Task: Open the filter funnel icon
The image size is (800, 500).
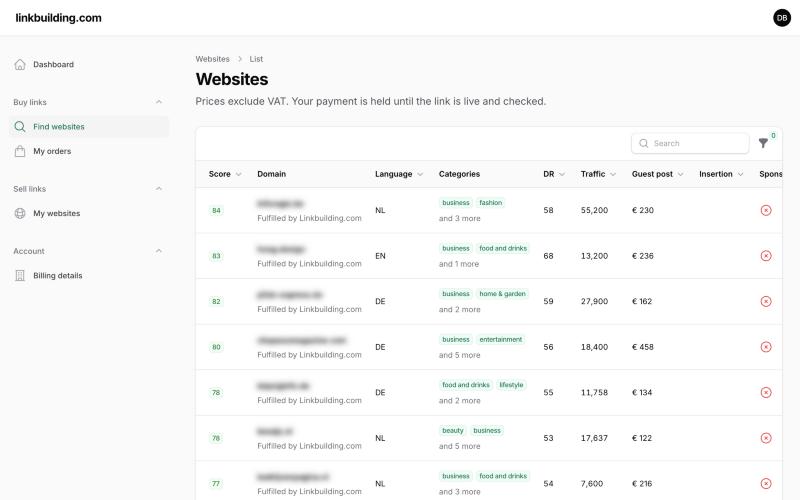Action: point(763,143)
